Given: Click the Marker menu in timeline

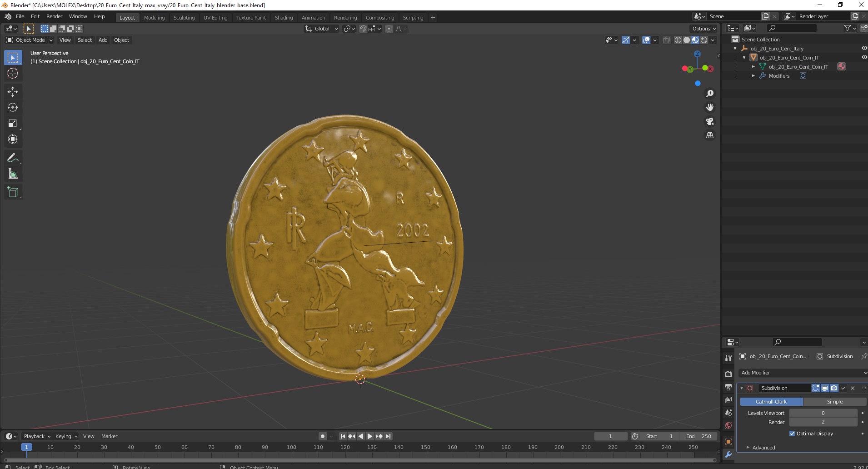Looking at the screenshot, I should point(109,436).
